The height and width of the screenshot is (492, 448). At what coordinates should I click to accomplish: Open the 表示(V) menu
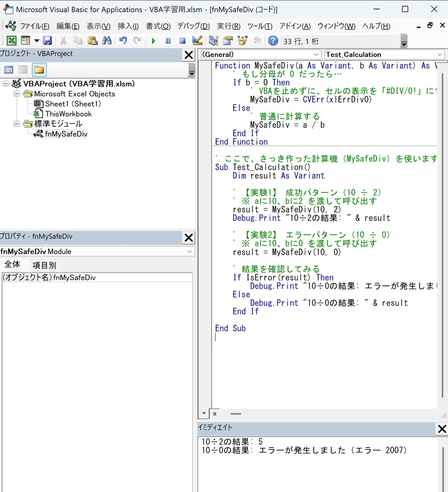(x=99, y=26)
